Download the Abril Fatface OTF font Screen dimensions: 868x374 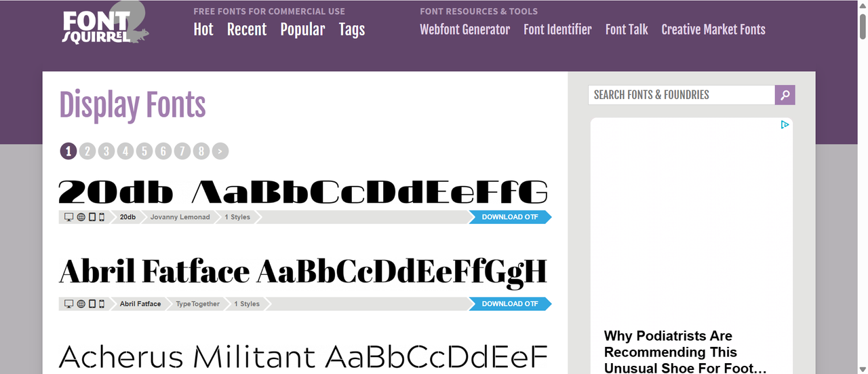click(510, 304)
